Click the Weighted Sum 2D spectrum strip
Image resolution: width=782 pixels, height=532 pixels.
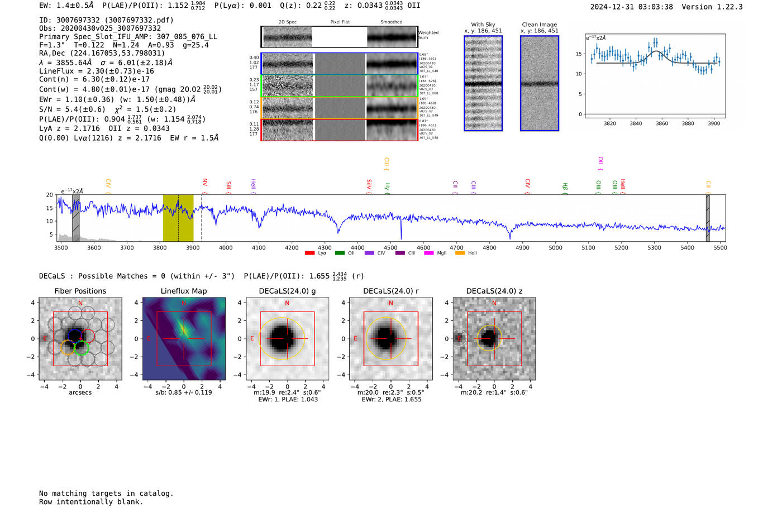click(340, 37)
